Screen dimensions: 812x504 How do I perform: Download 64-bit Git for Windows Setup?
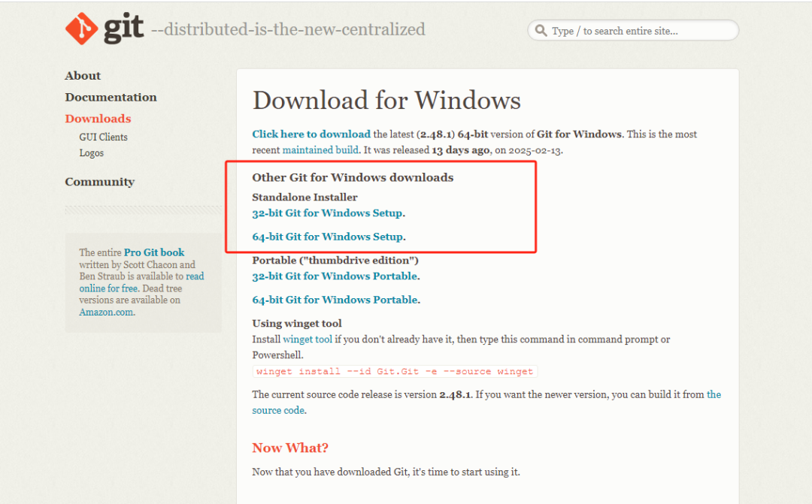327,237
